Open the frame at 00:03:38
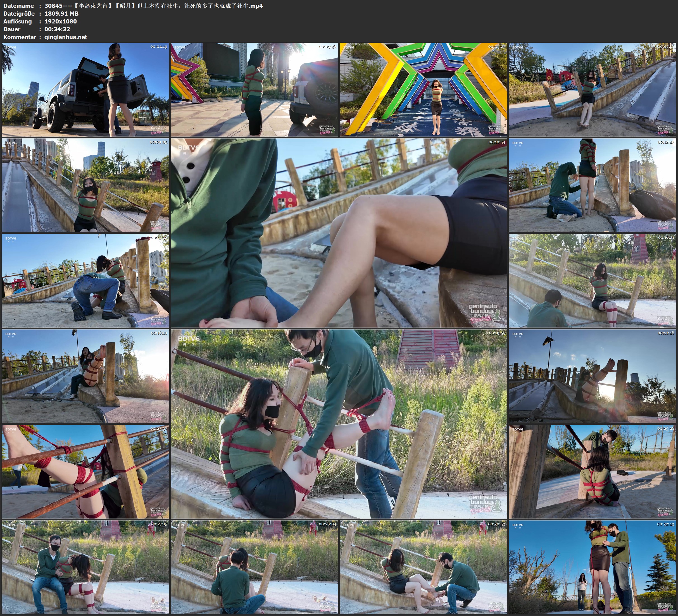The height and width of the screenshot is (616, 678). 254,89
